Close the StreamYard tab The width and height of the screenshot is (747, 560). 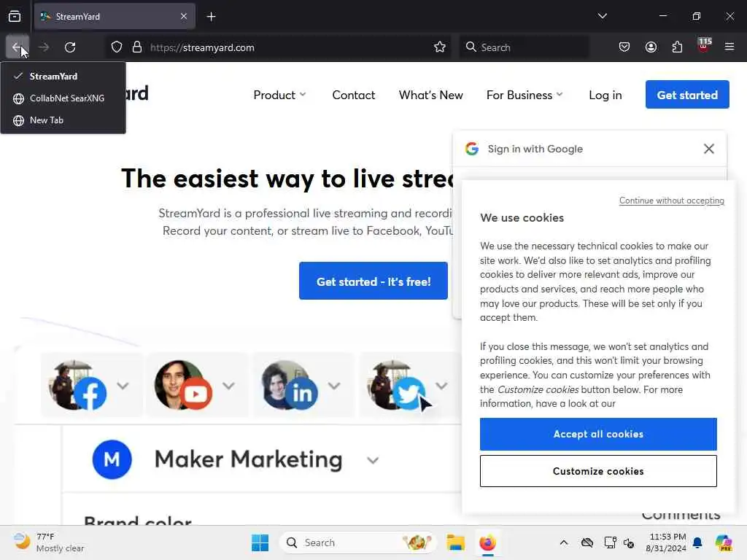coord(184,17)
